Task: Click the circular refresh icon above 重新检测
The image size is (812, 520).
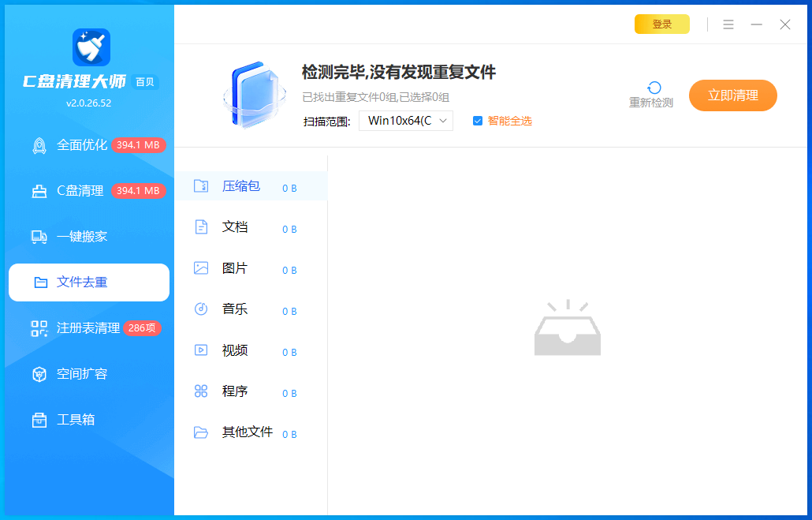Action: pos(654,88)
